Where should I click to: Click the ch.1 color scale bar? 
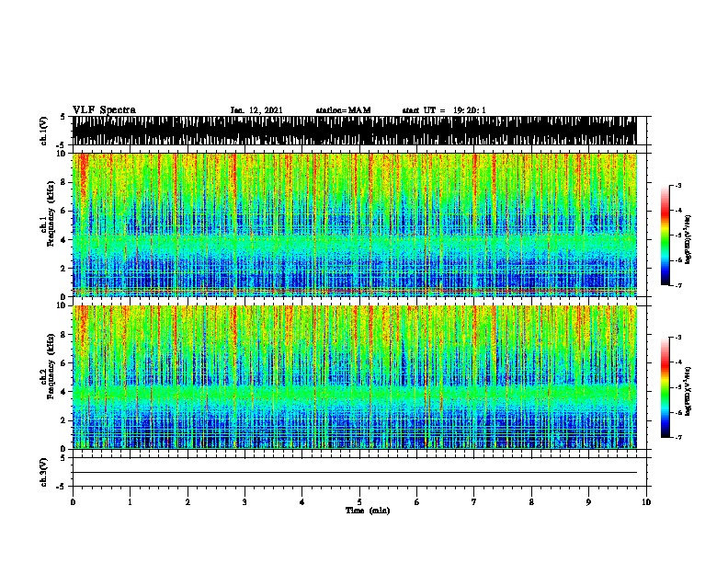(665, 236)
